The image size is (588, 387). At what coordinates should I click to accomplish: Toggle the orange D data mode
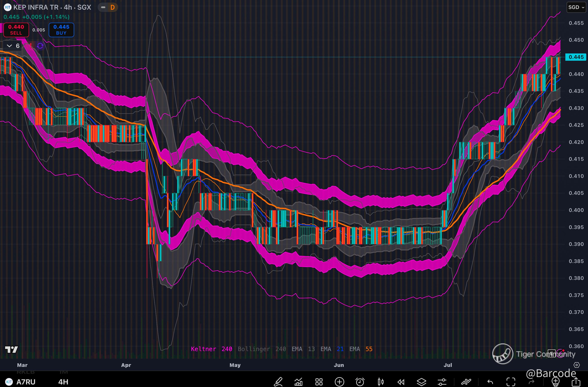(x=112, y=7)
